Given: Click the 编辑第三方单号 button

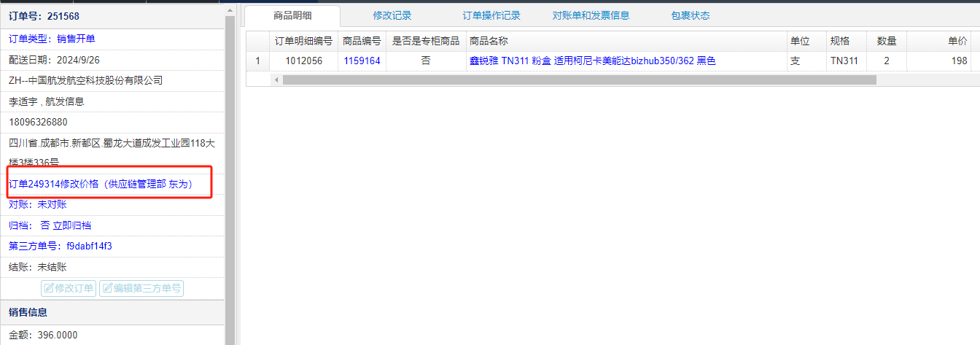Looking at the screenshot, I should pyautogui.click(x=141, y=288).
